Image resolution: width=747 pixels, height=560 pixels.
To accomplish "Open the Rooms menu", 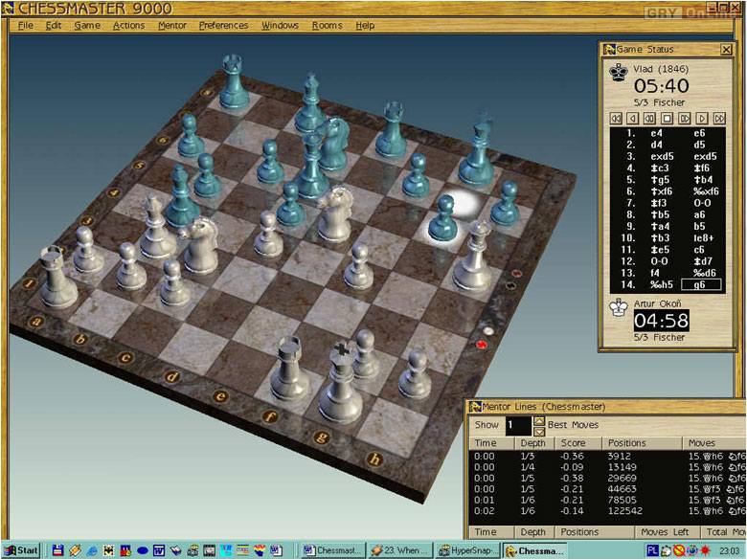I will click(327, 25).
